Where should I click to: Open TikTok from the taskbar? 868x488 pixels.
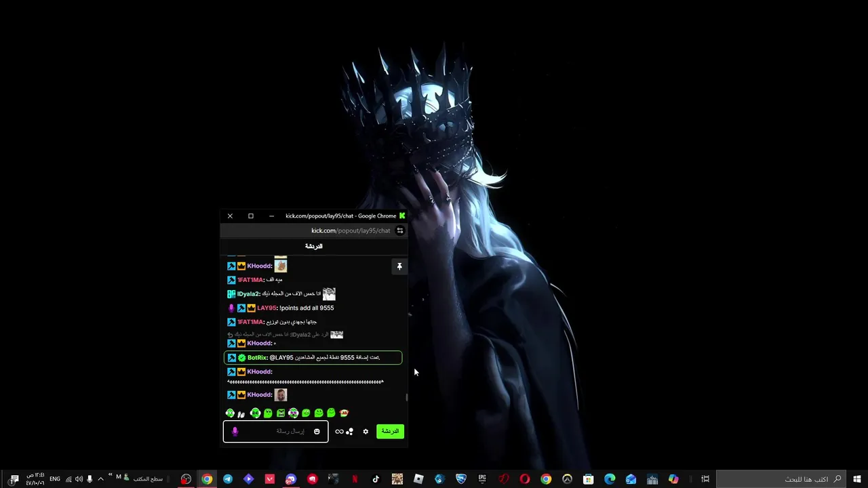(376, 479)
